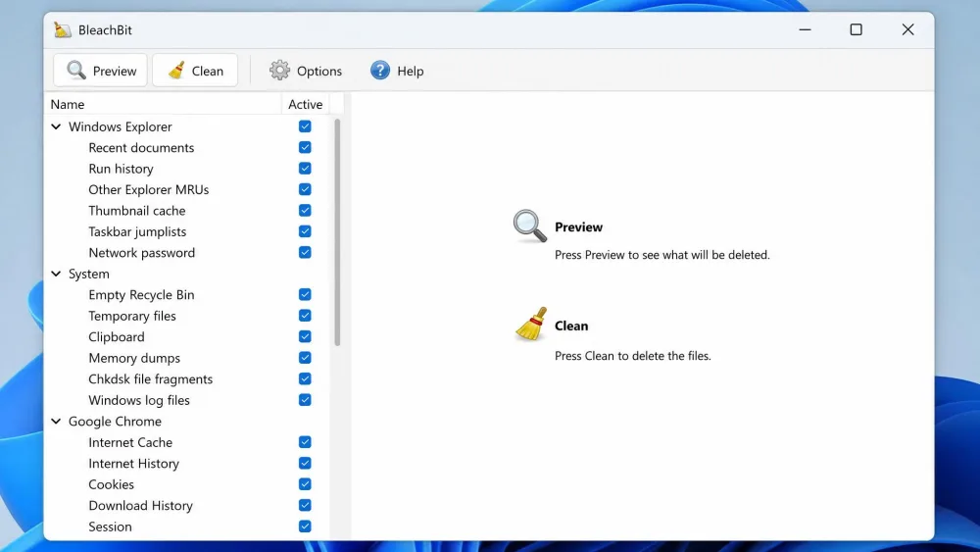
Task: Toggle the Session checkbox
Action: tap(305, 527)
